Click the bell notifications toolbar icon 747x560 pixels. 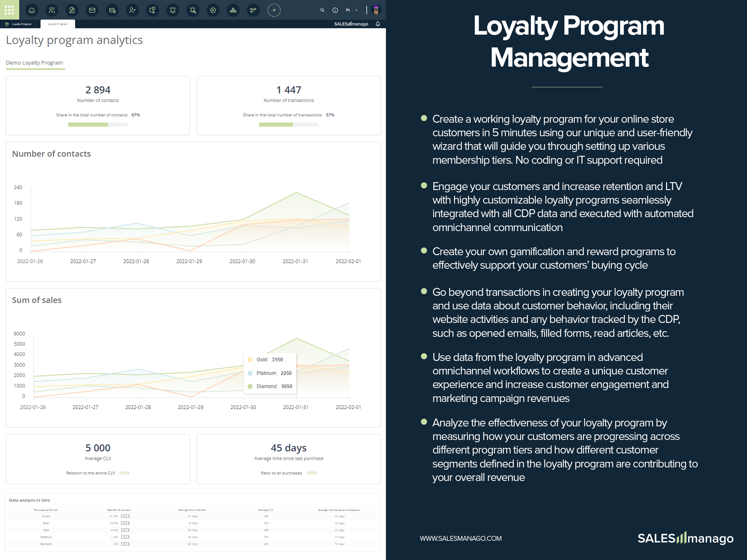tap(172, 10)
